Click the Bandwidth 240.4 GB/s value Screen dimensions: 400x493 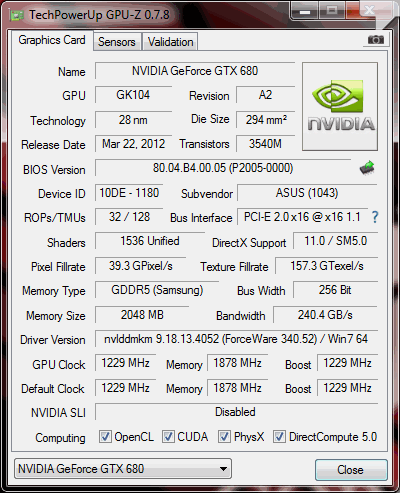coord(325,315)
